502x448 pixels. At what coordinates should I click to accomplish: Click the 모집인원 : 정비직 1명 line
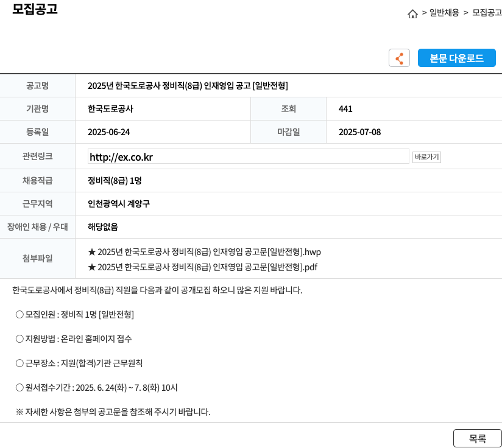(x=74, y=315)
